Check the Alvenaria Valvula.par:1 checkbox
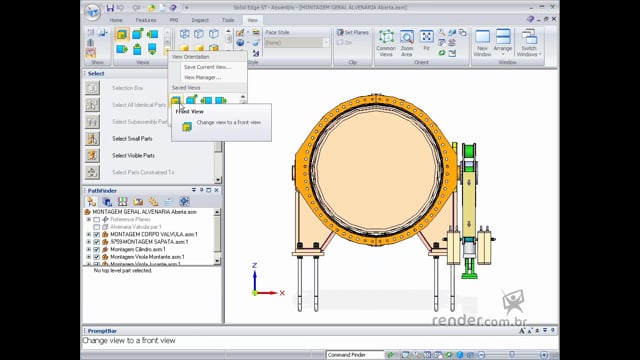This screenshot has width=640, height=360. click(x=97, y=227)
